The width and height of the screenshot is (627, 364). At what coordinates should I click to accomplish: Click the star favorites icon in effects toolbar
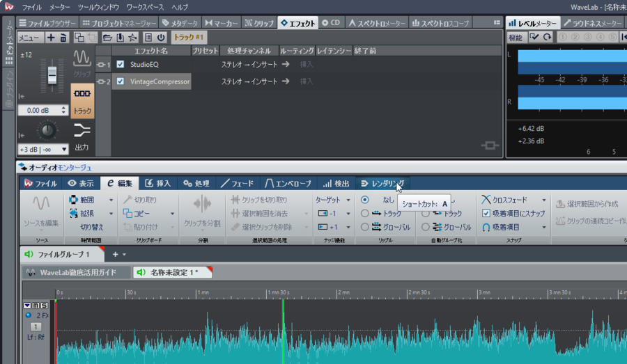pos(132,38)
